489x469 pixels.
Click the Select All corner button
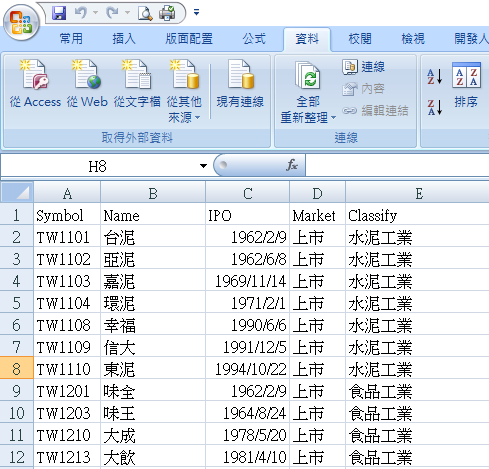17,192
